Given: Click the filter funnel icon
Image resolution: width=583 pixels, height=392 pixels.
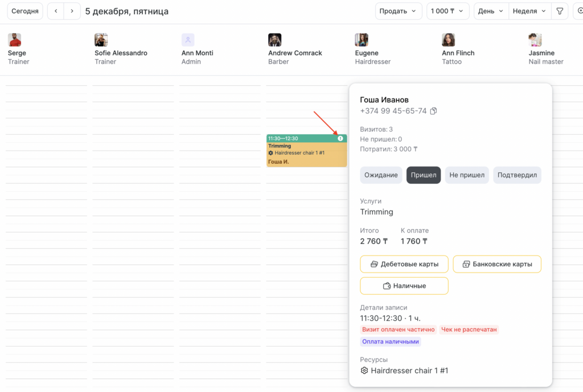Looking at the screenshot, I should point(560,11).
